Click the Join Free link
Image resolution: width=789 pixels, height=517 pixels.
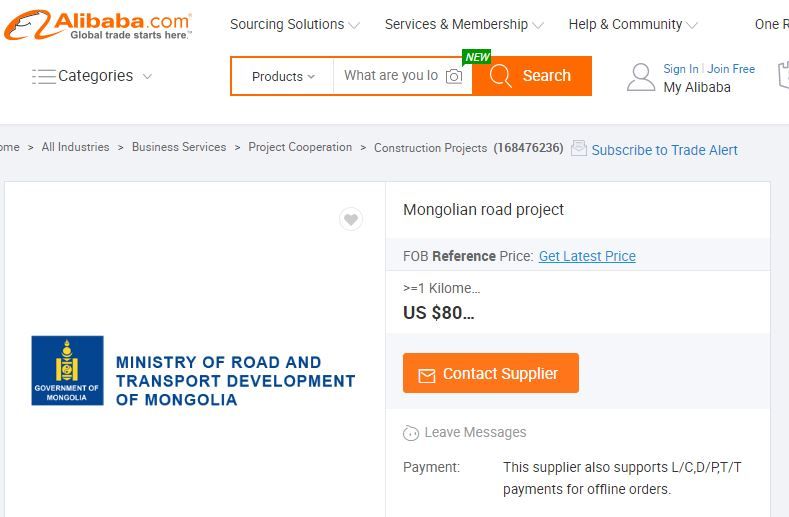(731, 69)
